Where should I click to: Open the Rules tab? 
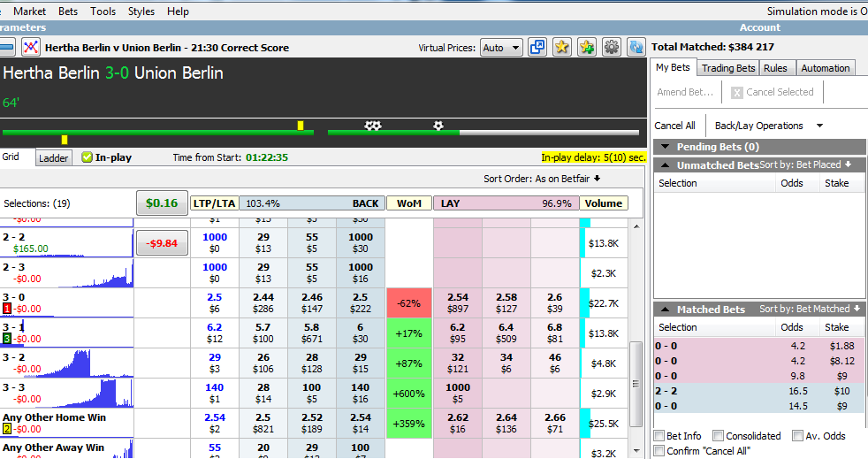(x=775, y=68)
